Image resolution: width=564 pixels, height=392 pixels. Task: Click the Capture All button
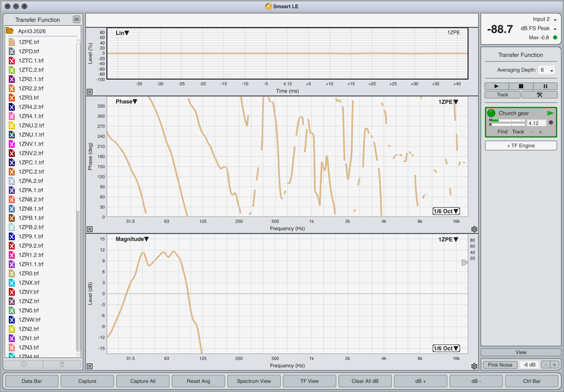click(x=143, y=381)
